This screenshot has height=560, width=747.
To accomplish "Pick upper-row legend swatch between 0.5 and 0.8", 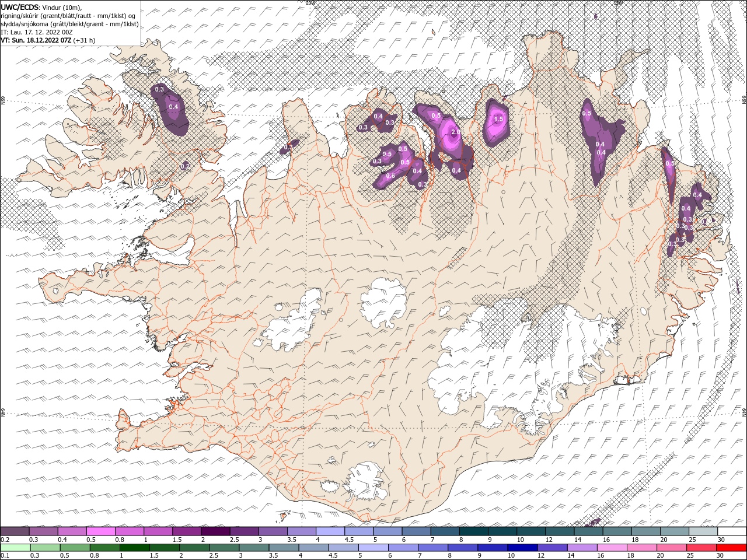I will 100,531.
